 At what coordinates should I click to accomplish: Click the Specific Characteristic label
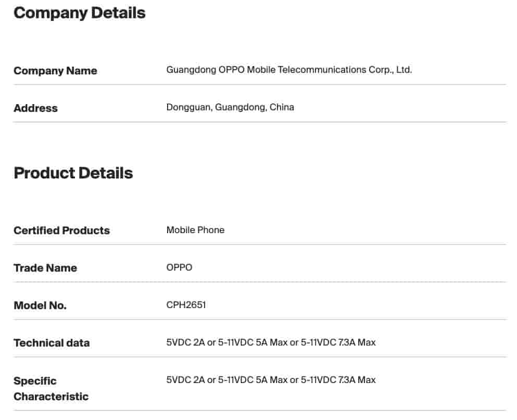click(x=51, y=388)
